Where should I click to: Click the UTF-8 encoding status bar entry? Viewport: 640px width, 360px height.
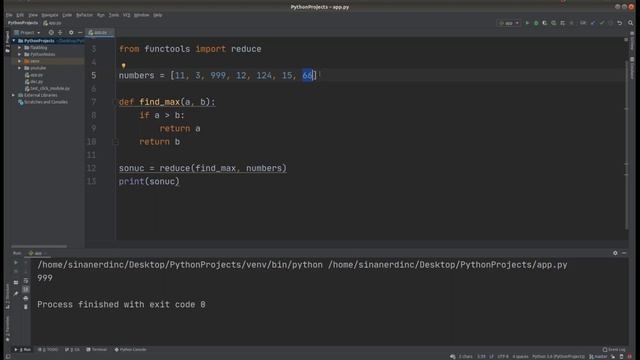click(503, 356)
